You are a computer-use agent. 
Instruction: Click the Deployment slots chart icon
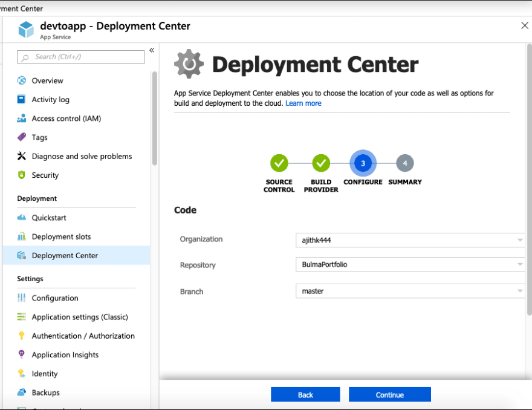(x=21, y=236)
